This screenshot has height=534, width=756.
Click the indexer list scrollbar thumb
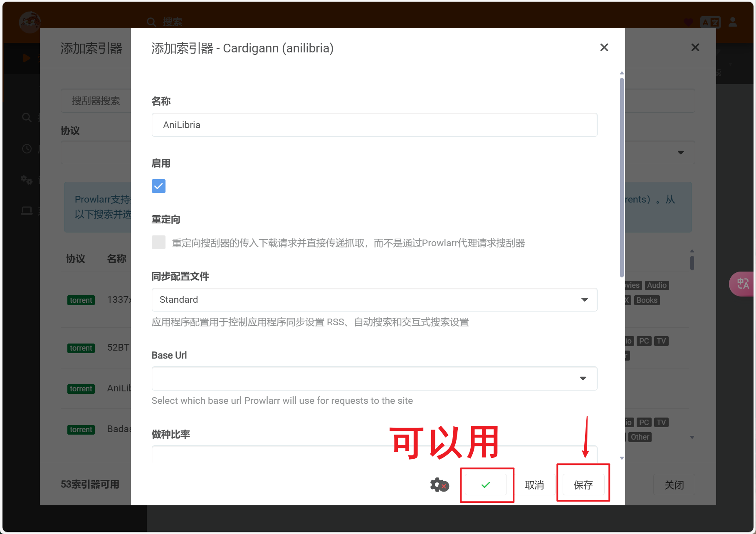pos(692,263)
